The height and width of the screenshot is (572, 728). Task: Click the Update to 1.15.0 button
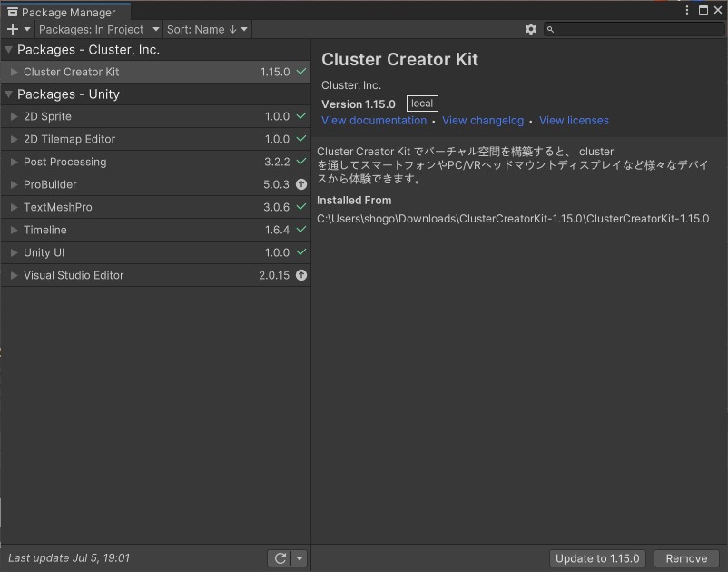[x=597, y=558]
